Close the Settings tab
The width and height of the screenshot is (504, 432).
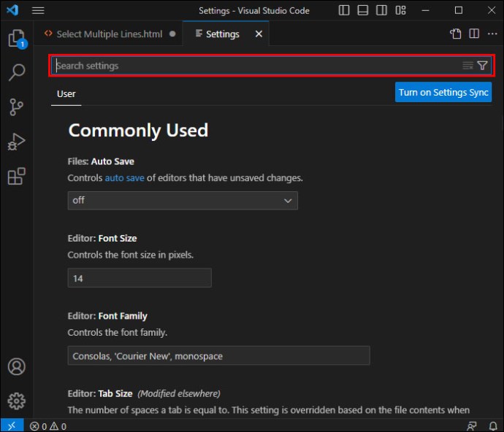[259, 34]
